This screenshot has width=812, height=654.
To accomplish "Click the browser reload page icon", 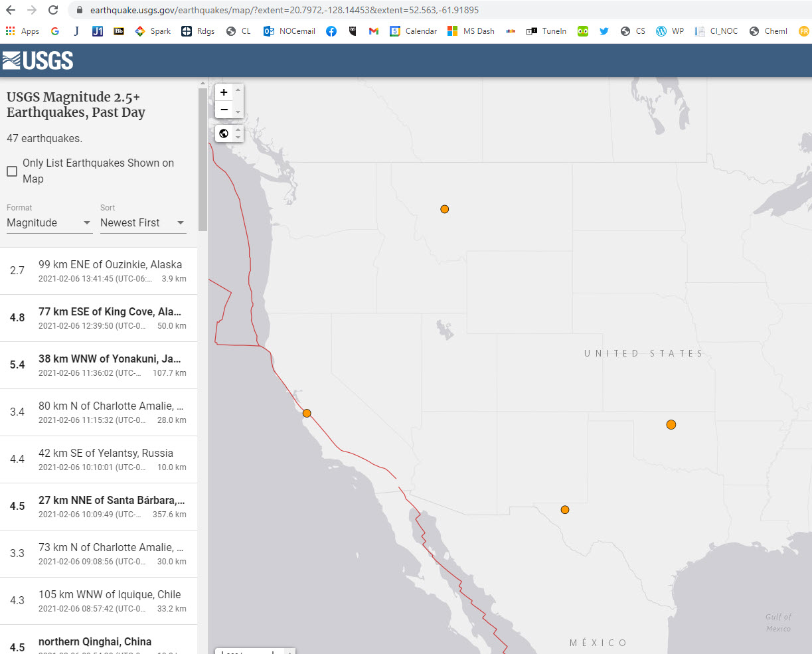I will tap(53, 10).
